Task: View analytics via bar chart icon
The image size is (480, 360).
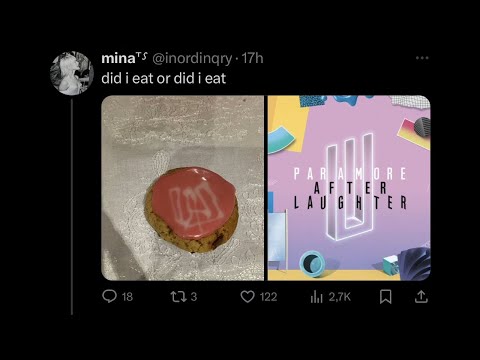Action: 316,297
